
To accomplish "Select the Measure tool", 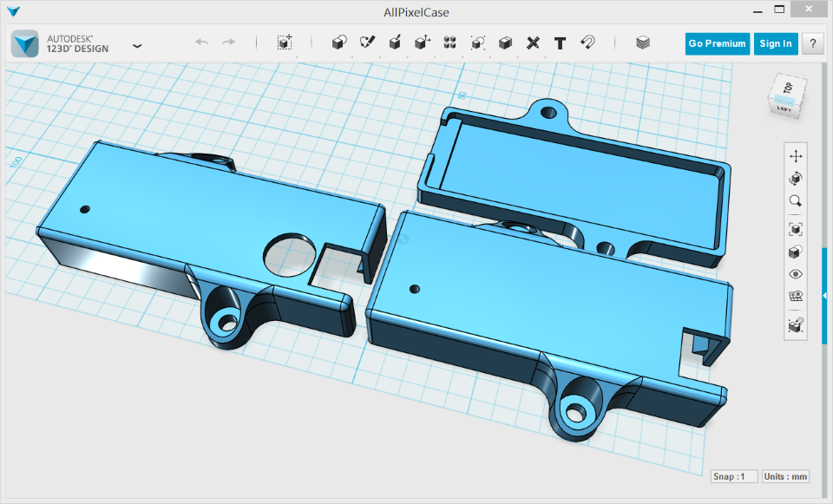I will 532,43.
